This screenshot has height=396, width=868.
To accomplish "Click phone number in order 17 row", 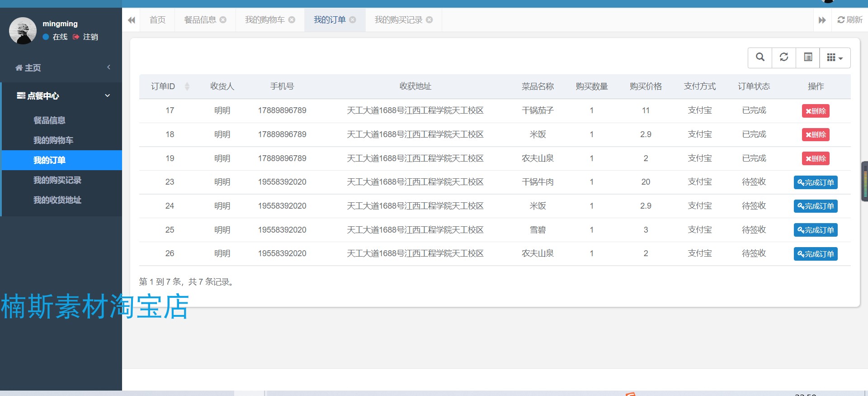I will coord(282,110).
